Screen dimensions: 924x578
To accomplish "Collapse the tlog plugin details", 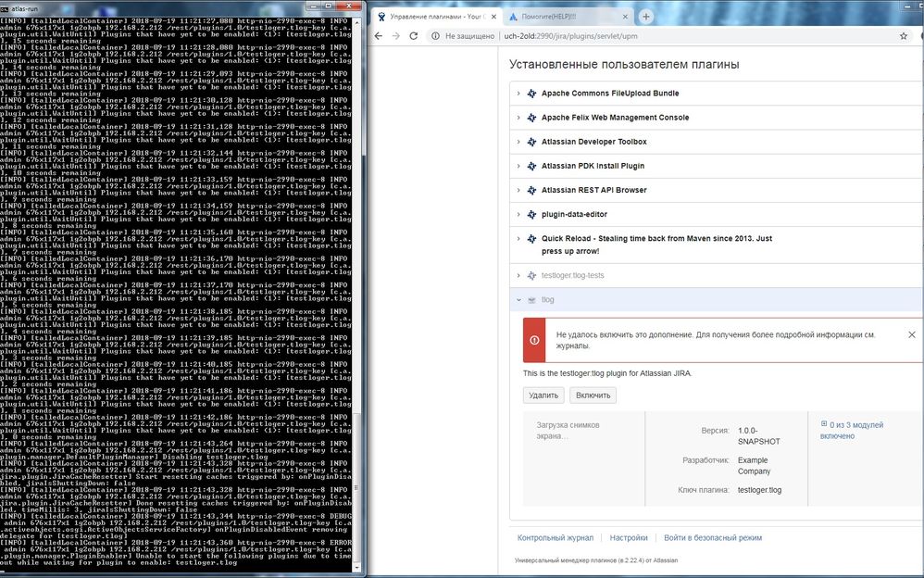I will pos(518,299).
